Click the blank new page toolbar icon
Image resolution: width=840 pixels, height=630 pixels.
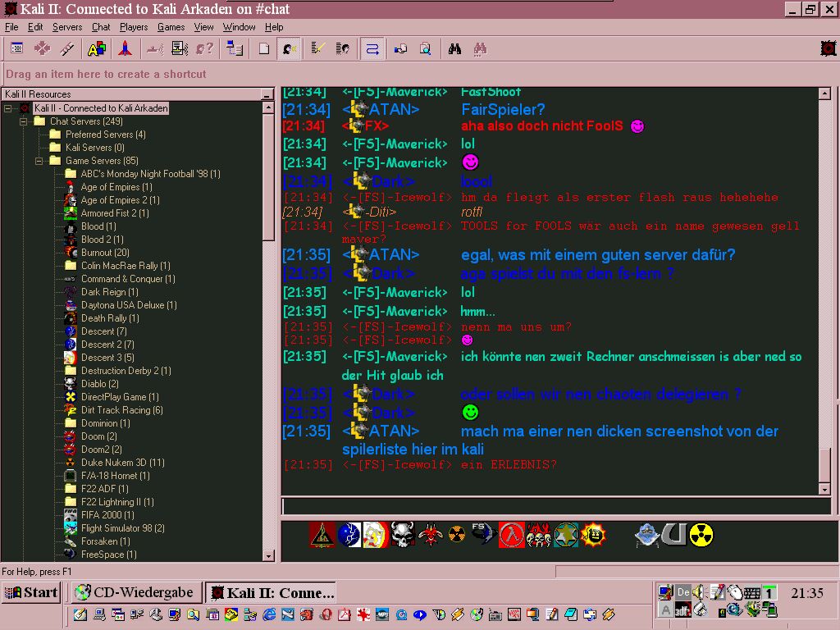(x=263, y=49)
